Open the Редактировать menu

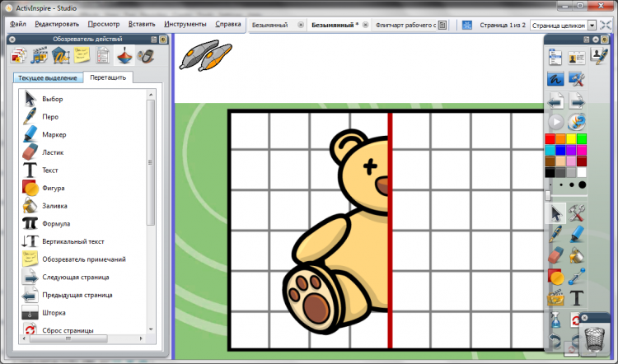pos(57,24)
